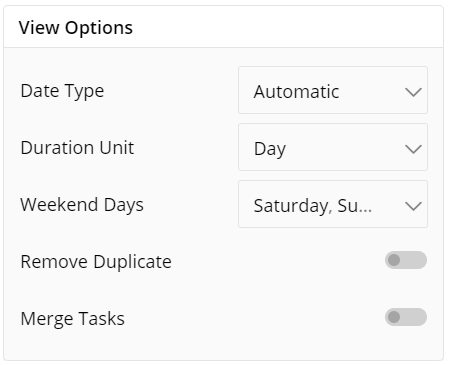The width and height of the screenshot is (449, 365).
Task: Click the Weekend Days label text
Action: pos(82,205)
